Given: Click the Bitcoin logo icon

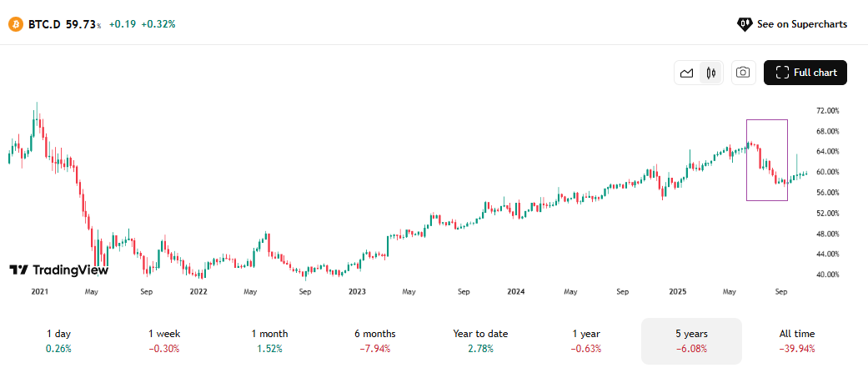Looking at the screenshot, I should tap(16, 24).
